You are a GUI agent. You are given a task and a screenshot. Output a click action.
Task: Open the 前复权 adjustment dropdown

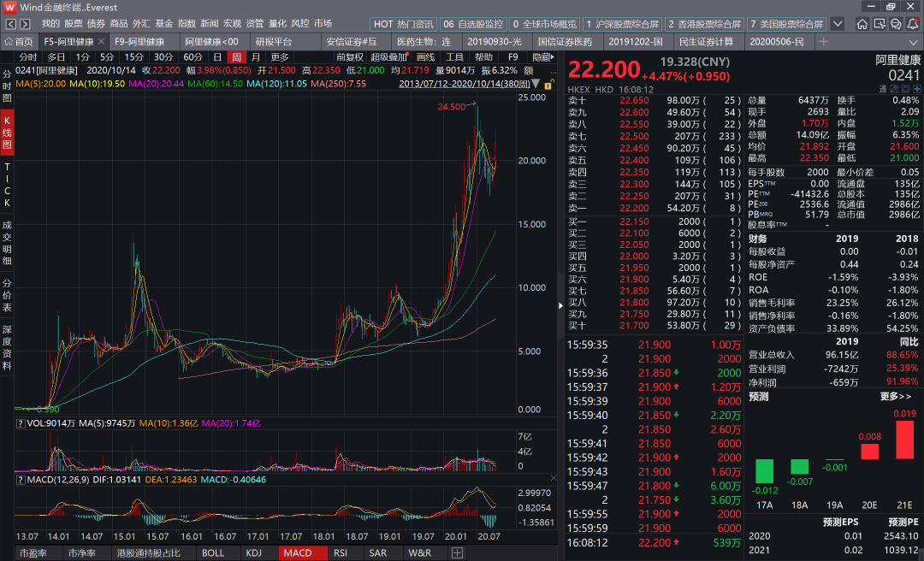(350, 57)
